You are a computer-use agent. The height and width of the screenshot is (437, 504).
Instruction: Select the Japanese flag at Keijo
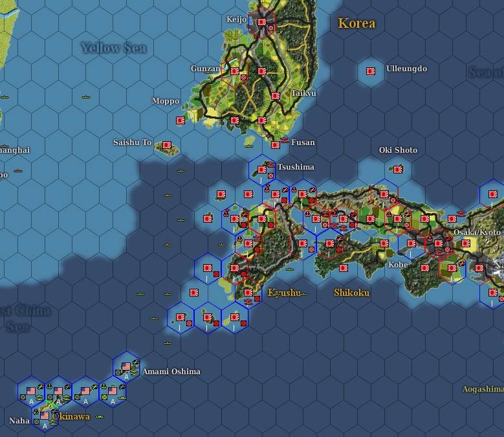click(x=262, y=22)
